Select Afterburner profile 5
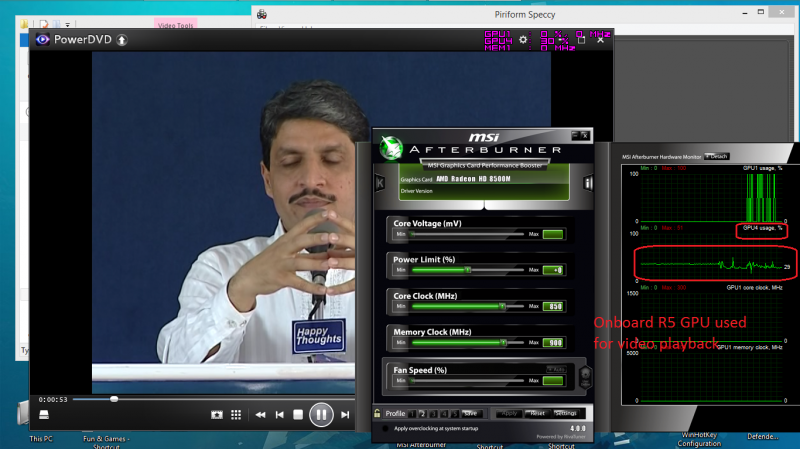The height and width of the screenshot is (449, 800). point(455,414)
